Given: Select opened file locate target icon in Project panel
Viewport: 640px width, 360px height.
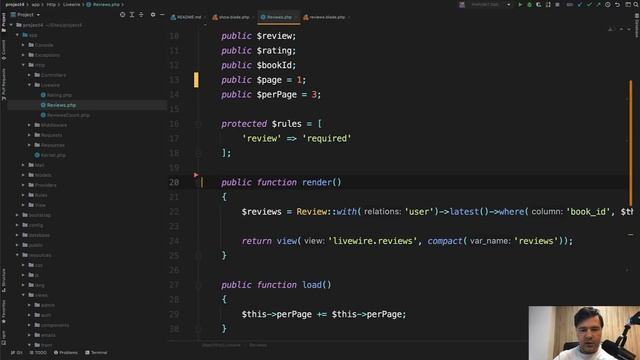Looking at the screenshot, I should (x=122, y=15).
